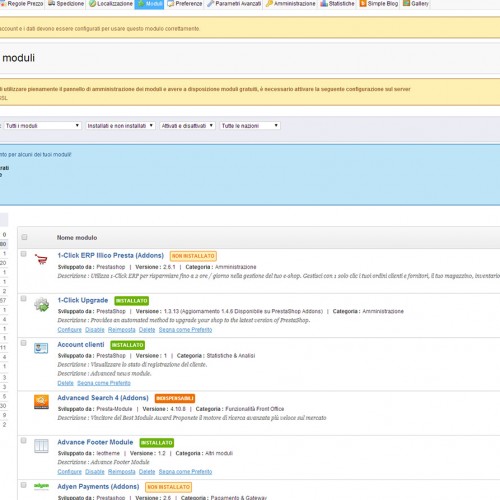Click Segna come Preferito under 1-Click Upgrade

185,330
